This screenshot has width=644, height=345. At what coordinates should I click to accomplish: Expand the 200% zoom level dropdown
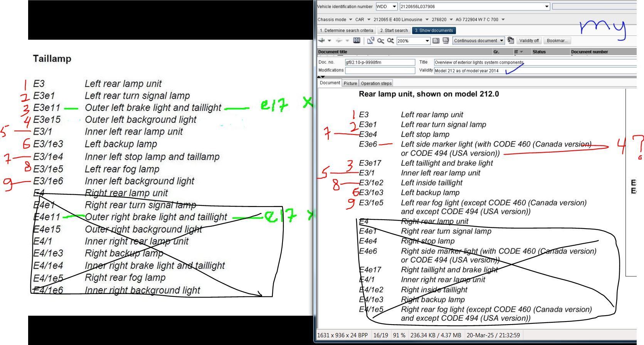click(x=427, y=41)
